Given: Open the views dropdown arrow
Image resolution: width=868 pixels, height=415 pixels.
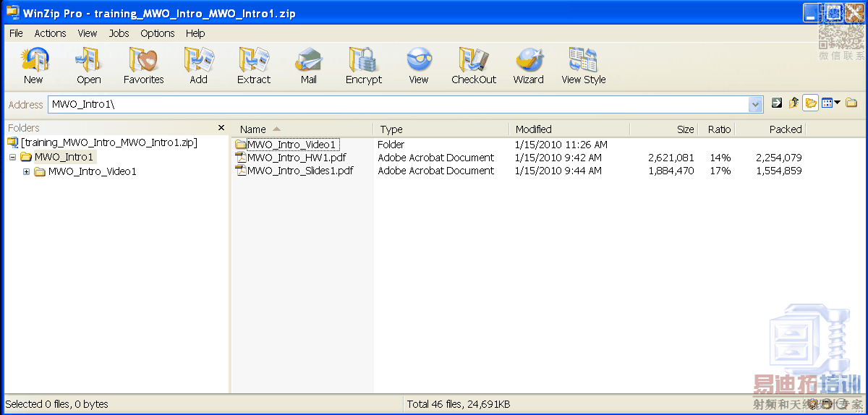Looking at the screenshot, I should click(x=838, y=103).
